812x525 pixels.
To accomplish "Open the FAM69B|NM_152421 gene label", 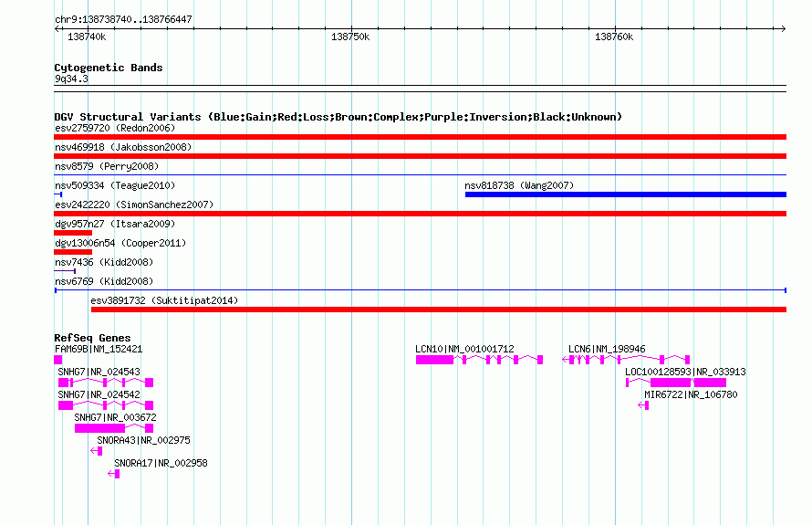I will pos(99,350).
